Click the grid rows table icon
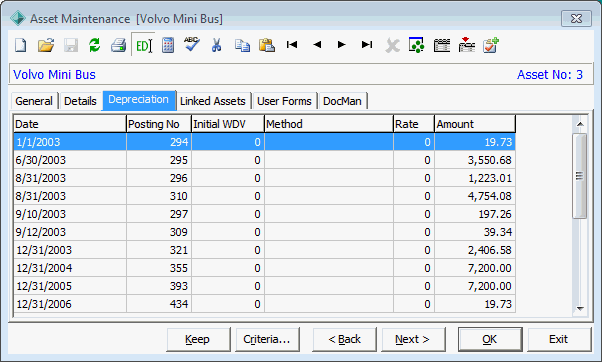This screenshot has height=362, width=602. click(442, 45)
